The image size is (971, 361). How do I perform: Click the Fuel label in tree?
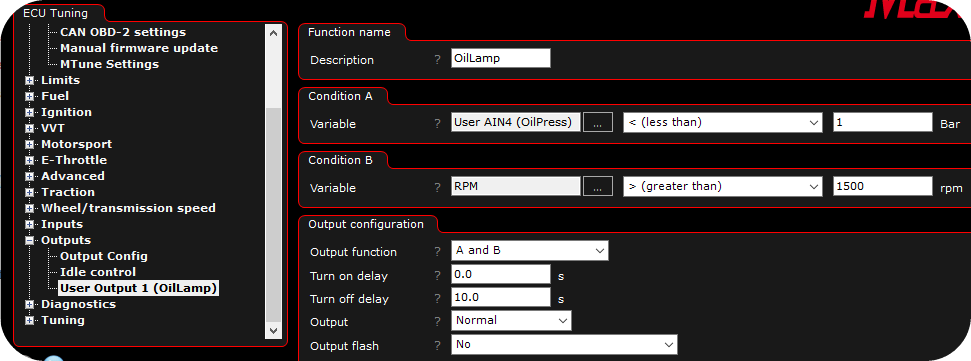coord(54,96)
